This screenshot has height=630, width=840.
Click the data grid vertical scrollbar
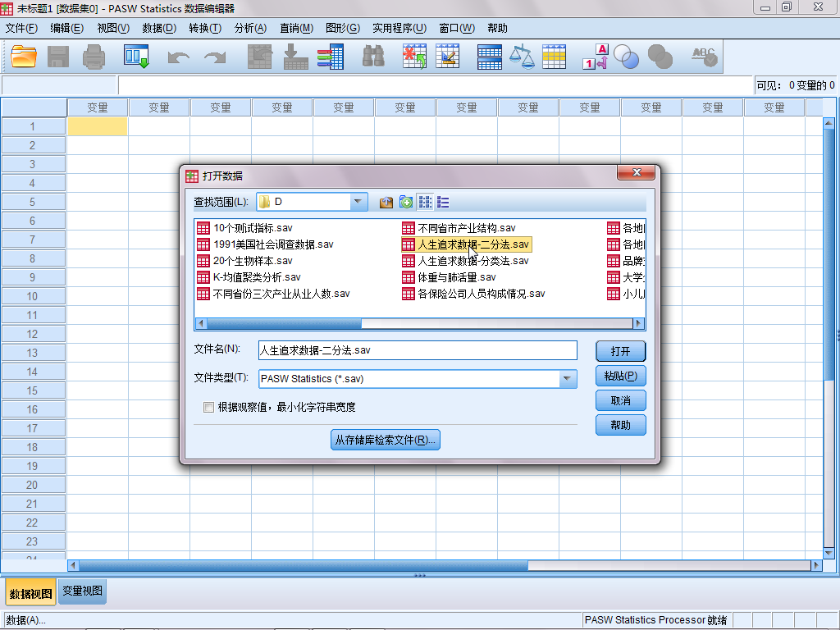tap(829, 339)
